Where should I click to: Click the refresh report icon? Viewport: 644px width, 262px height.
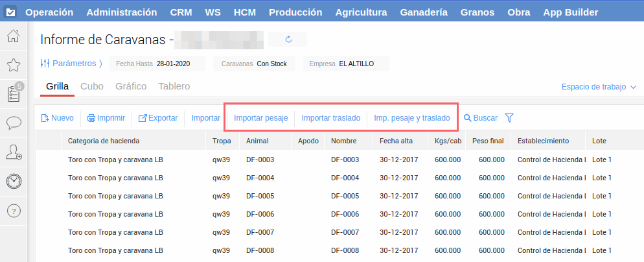288,40
